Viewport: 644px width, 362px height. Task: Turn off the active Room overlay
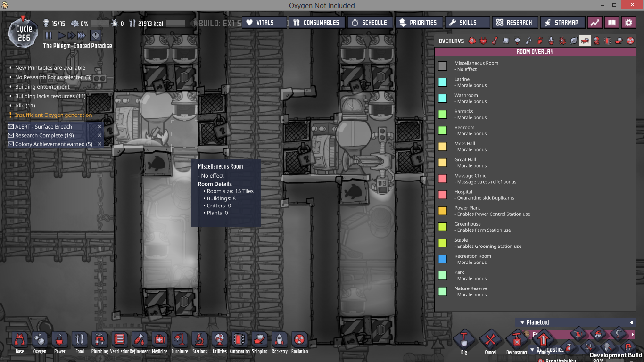585,41
